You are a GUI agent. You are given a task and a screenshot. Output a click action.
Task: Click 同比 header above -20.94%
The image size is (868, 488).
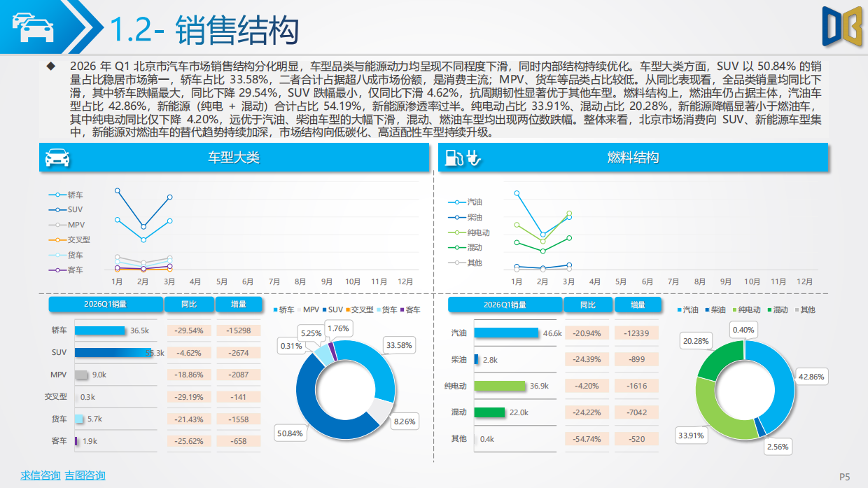pyautogui.click(x=588, y=305)
